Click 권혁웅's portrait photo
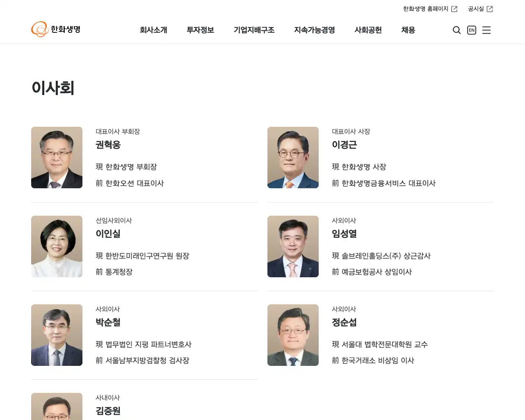Screen dimensions: 525x420 coord(57,157)
